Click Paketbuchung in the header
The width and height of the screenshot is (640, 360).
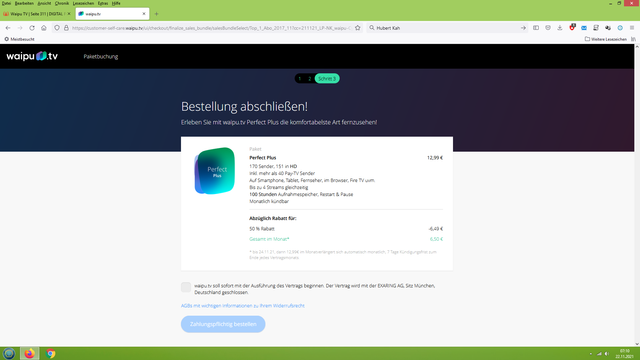point(101,56)
